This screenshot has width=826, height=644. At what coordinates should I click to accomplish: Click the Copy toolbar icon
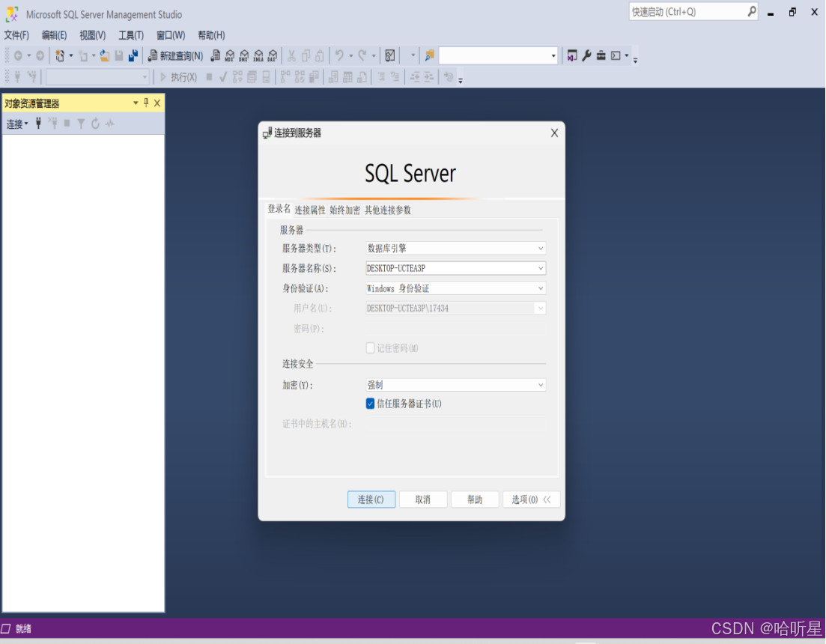point(306,56)
